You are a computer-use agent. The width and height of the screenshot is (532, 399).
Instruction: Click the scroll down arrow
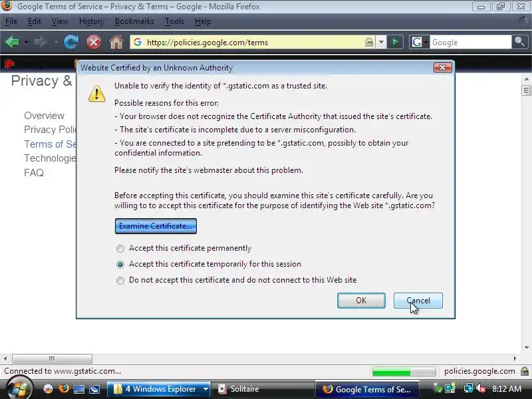tap(527, 348)
